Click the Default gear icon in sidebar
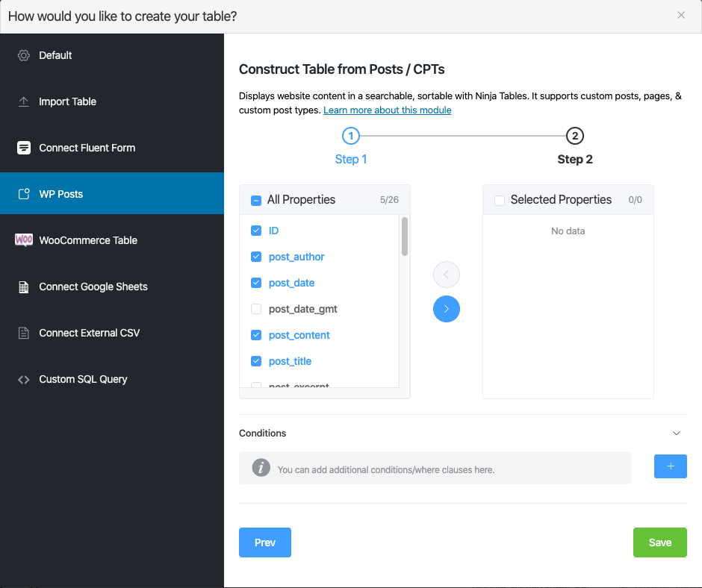702x588 pixels. click(24, 55)
